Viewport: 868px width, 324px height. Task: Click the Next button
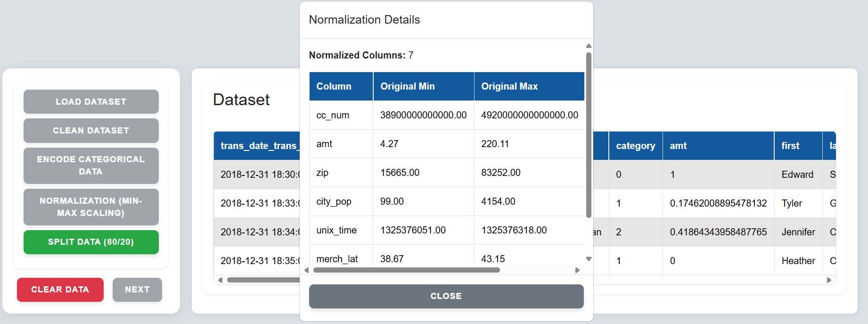(x=137, y=290)
